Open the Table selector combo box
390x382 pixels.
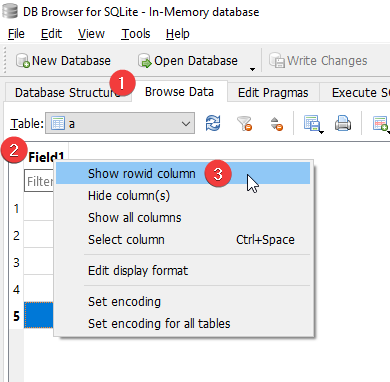(120, 123)
